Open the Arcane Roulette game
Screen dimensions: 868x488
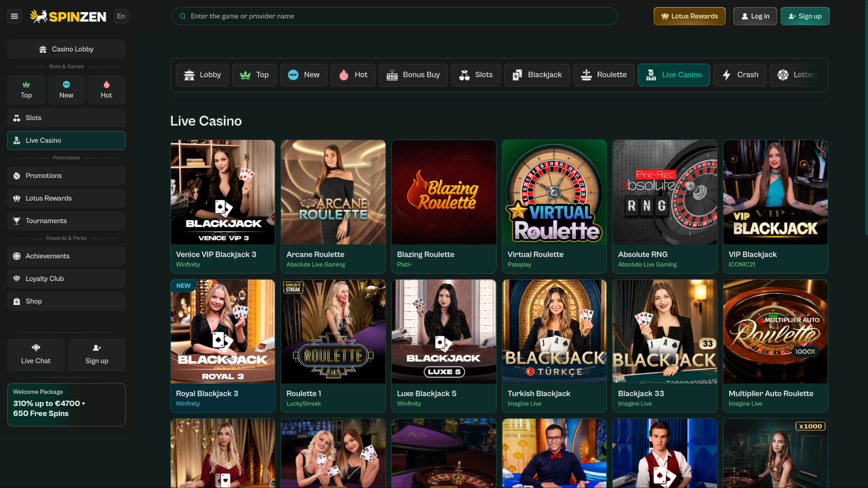(333, 206)
